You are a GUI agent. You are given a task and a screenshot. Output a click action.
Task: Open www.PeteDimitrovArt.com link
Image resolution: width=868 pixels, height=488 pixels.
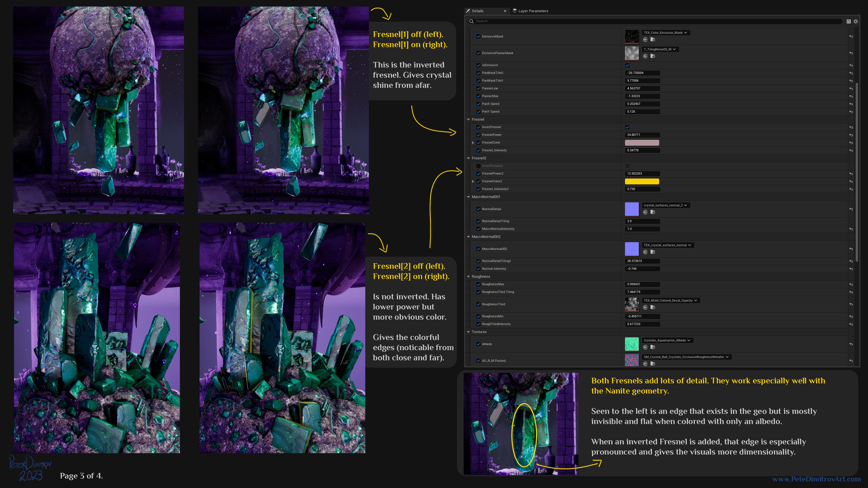coord(816,479)
